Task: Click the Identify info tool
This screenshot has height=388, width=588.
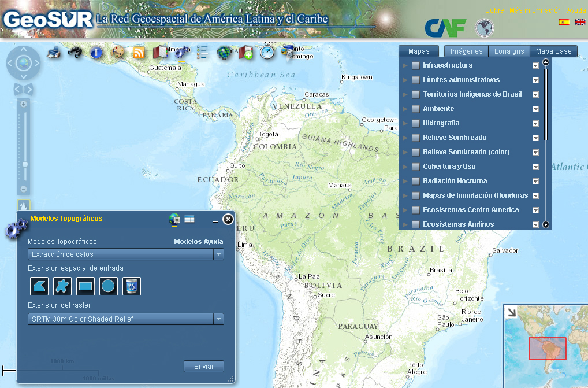Action: click(x=96, y=52)
